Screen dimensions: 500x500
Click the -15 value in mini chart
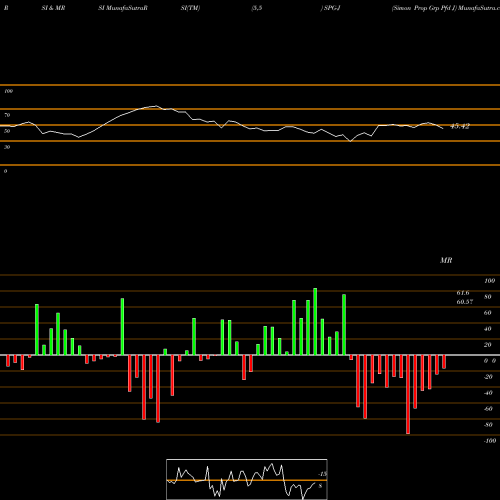(323, 474)
